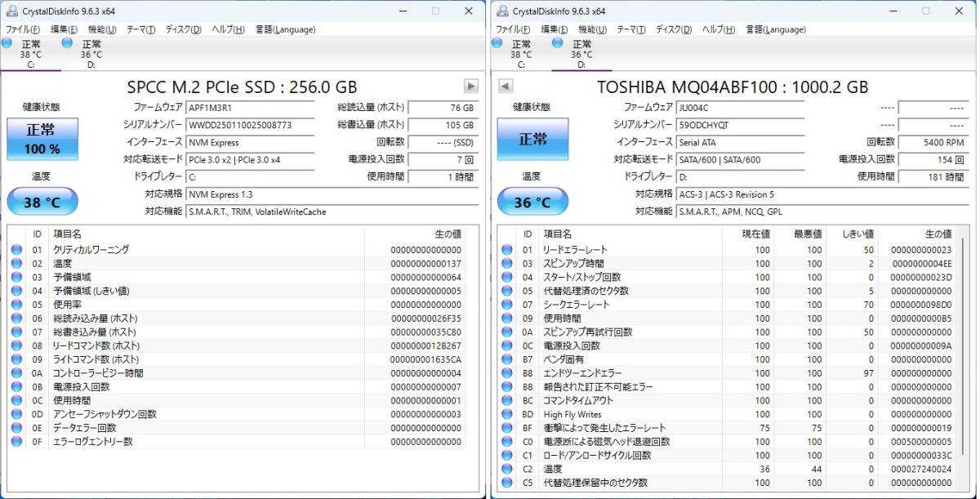Image resolution: width=980 pixels, height=499 pixels.
Task: Click status icon of リードコマンド数 (ホスト) row
Action: click(x=16, y=345)
